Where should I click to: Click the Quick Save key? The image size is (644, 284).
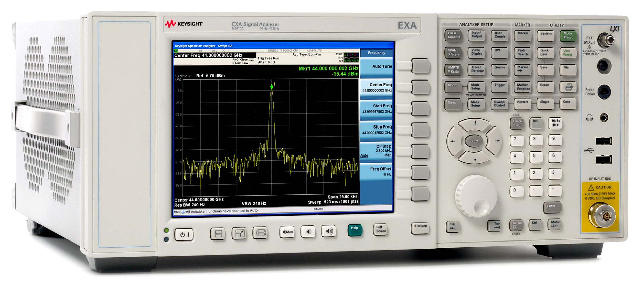(x=545, y=52)
